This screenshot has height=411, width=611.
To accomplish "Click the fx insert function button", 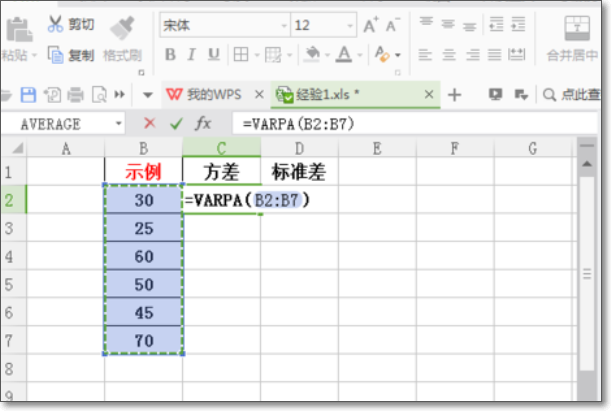I will pos(203,124).
